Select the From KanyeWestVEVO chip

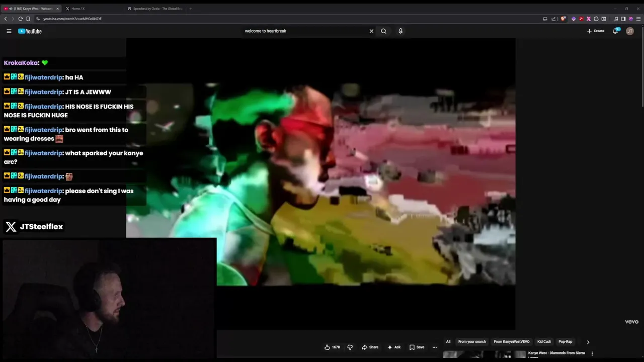pos(512,342)
